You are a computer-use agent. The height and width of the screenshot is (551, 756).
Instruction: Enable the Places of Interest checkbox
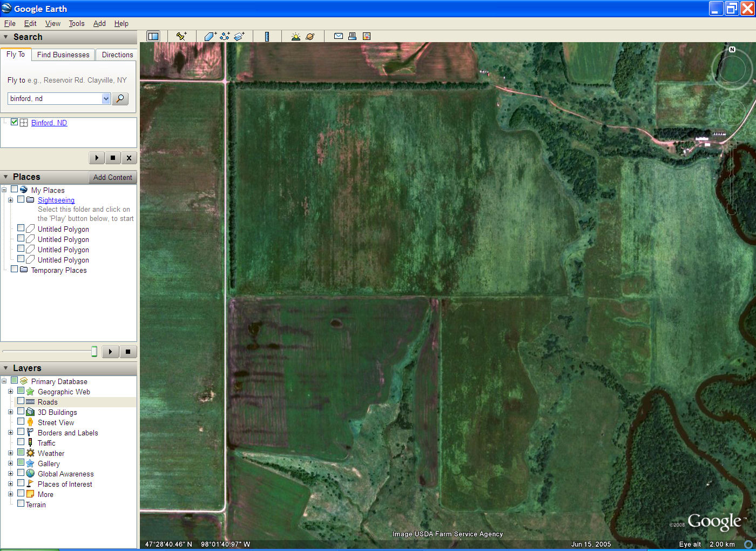[x=21, y=483]
